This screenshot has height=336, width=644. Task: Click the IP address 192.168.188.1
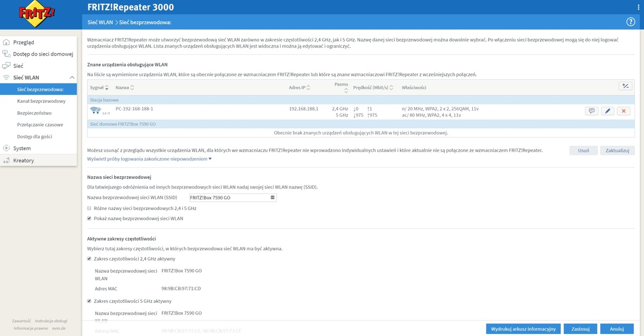304,109
